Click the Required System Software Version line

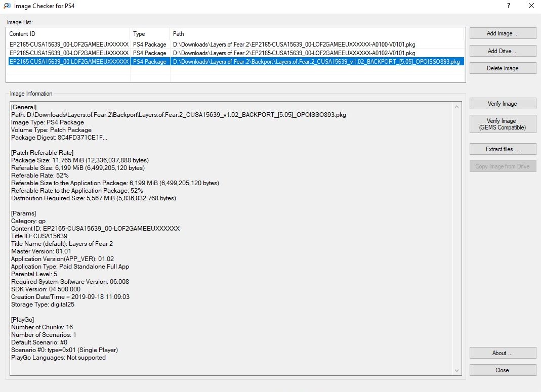pos(70,282)
